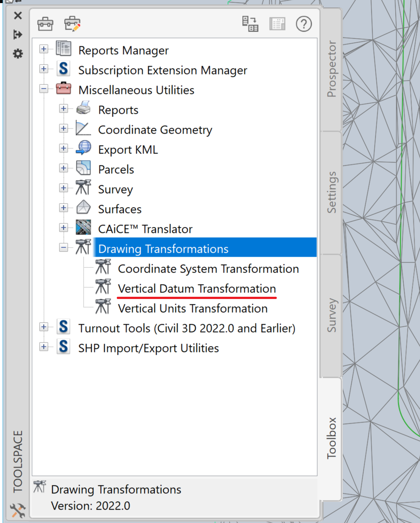
Task: Click the Export KML globe icon
Action: tap(84, 148)
